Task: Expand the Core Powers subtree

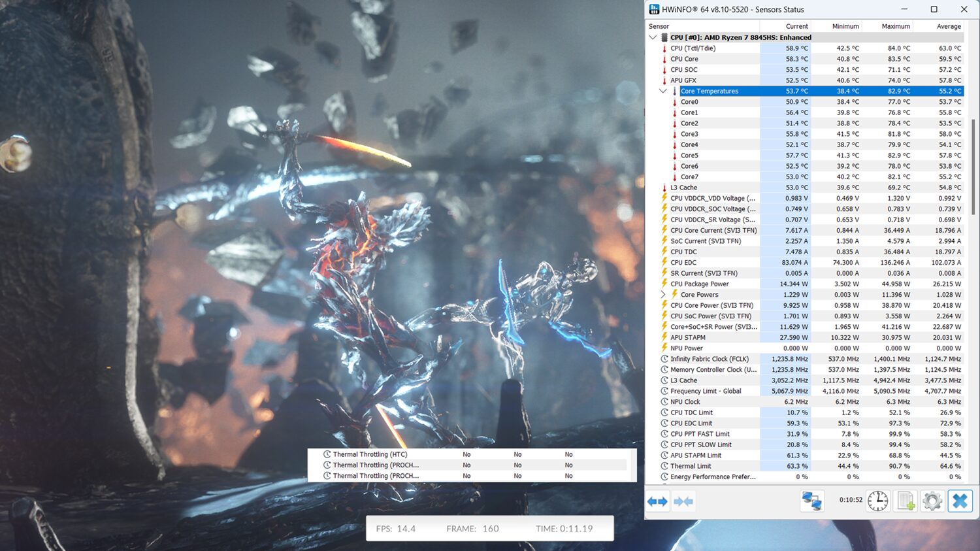Action: click(x=663, y=295)
